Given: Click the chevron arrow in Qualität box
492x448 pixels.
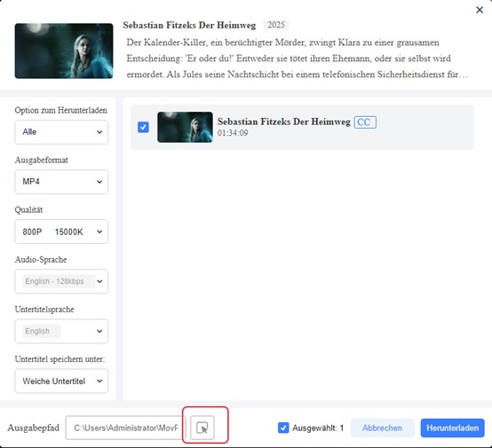Looking at the screenshot, I should [x=99, y=232].
